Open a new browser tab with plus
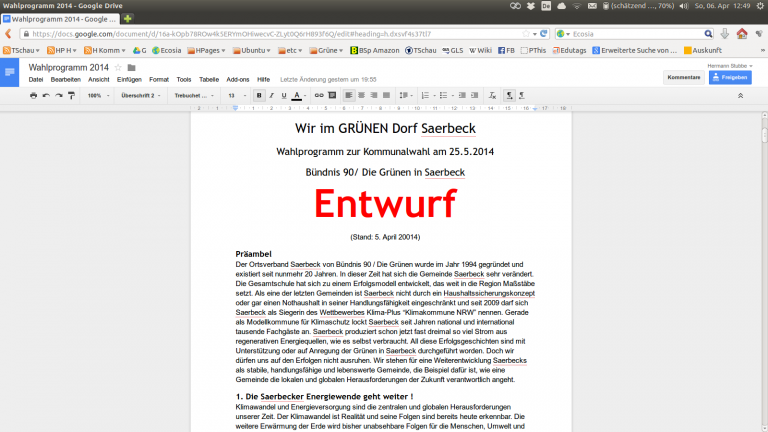The width and height of the screenshot is (768, 432). click(x=127, y=19)
